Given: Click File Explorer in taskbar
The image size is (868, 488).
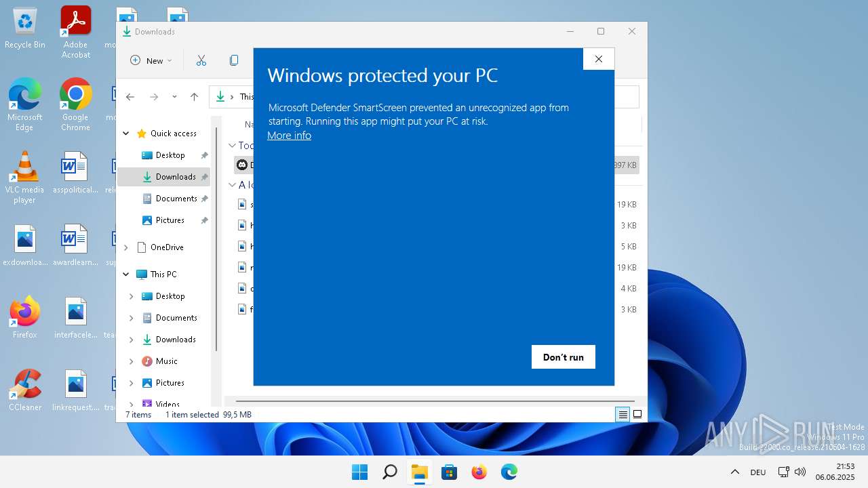Looking at the screenshot, I should (x=419, y=472).
